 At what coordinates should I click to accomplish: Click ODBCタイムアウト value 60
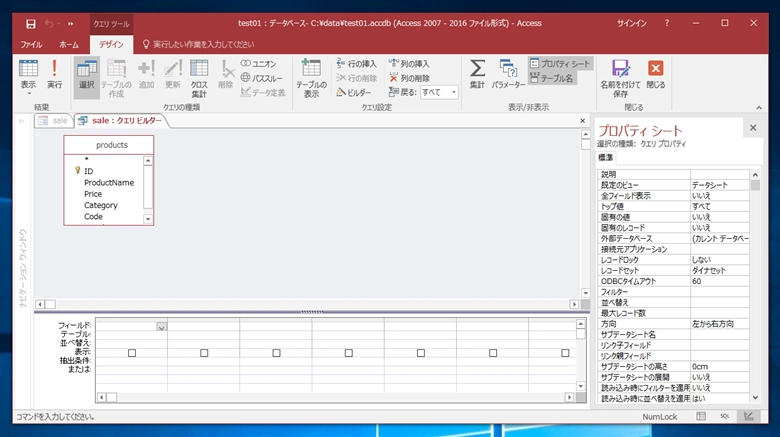point(719,281)
